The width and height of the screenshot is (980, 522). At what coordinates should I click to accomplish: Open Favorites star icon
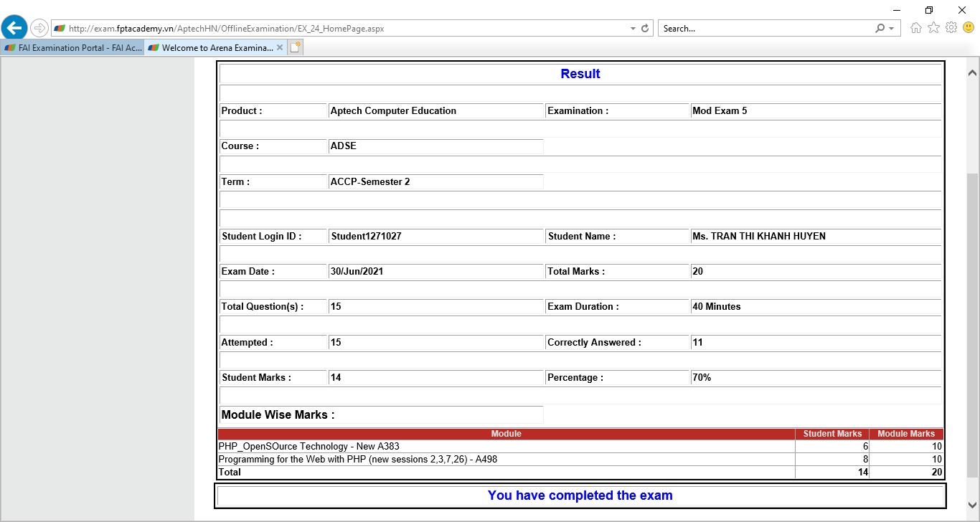pos(933,28)
